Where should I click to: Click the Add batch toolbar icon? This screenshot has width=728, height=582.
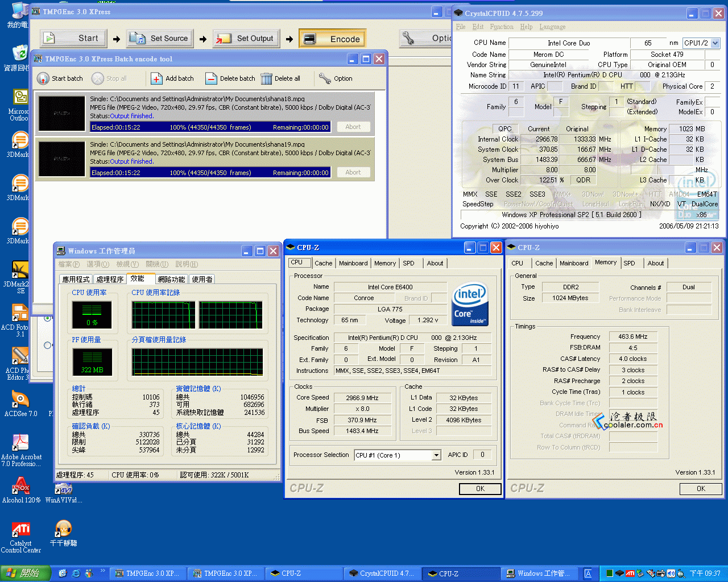(156, 78)
